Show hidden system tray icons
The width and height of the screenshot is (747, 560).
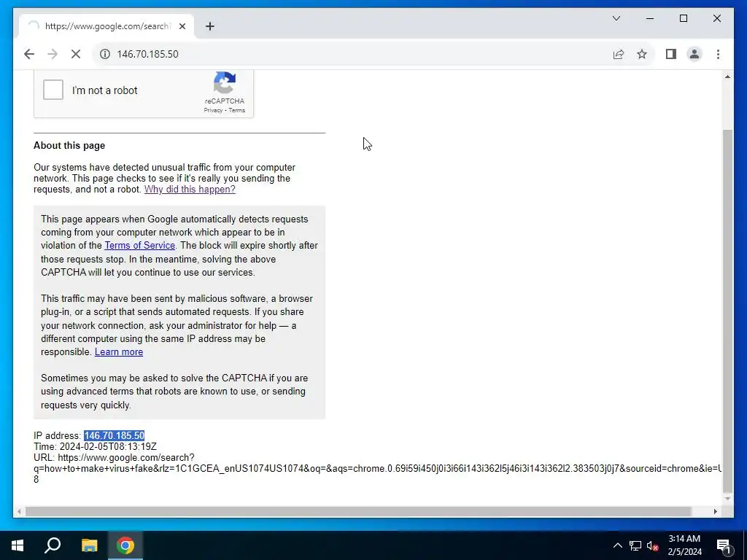(617, 545)
